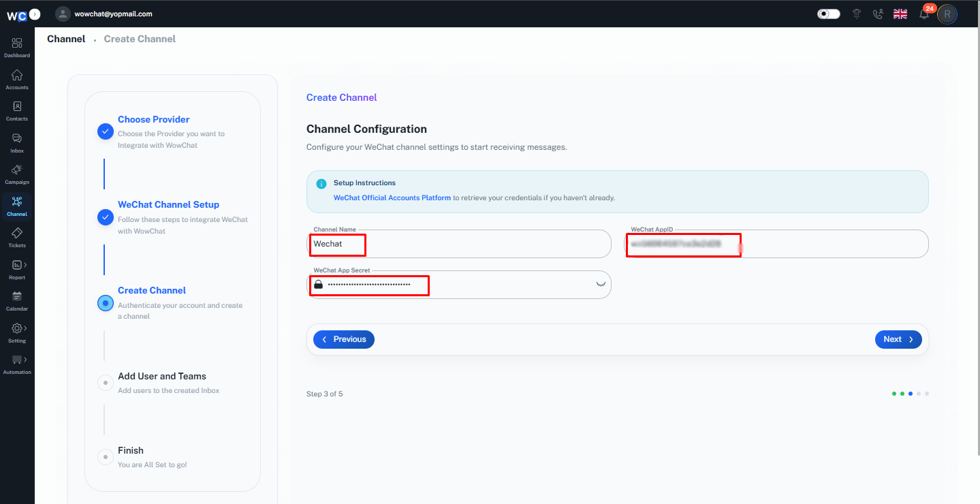The image size is (980, 504).
Task: Go to Accounts in the sidebar
Action: (17, 75)
